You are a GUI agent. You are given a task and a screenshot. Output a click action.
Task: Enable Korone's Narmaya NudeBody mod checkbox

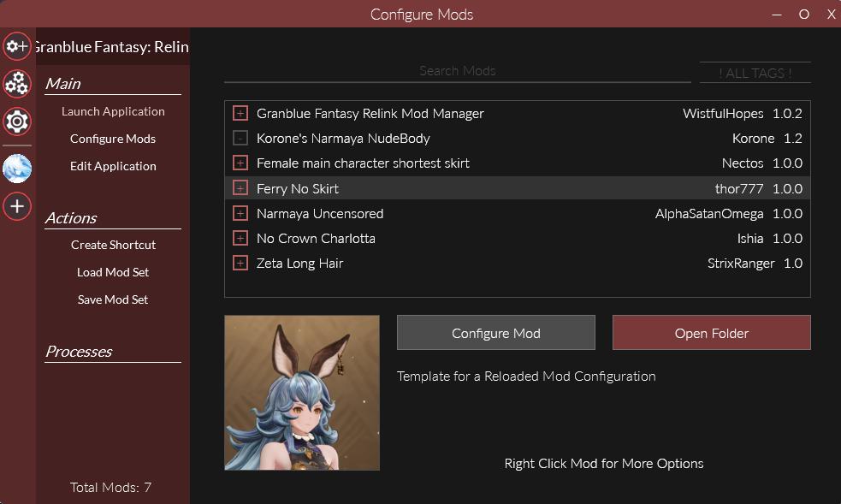click(240, 139)
